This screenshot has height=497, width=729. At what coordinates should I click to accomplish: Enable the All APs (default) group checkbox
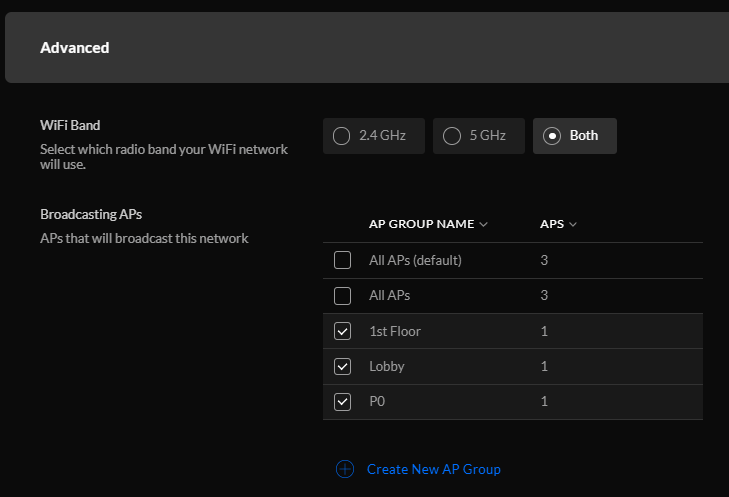coord(343,260)
